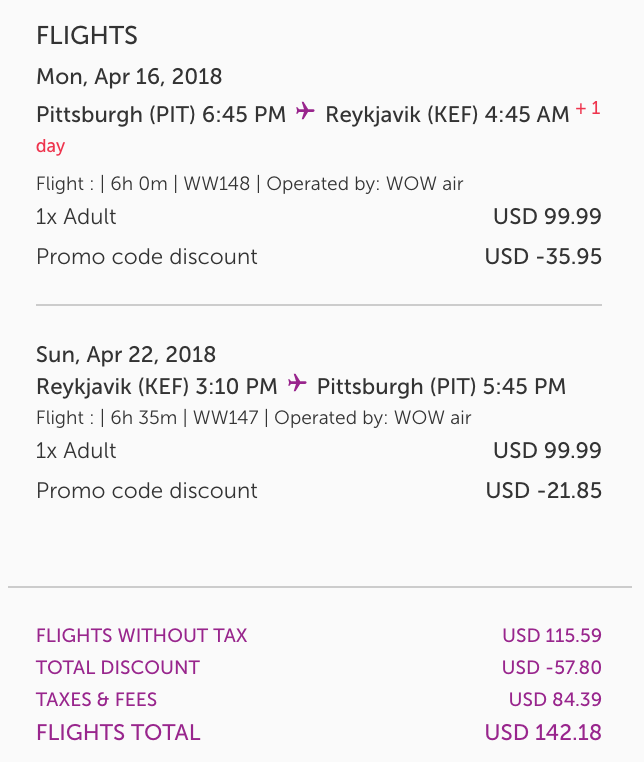Image resolution: width=644 pixels, height=762 pixels.
Task: Click the FLIGHTS WITHOUT TAX label
Action: (142, 636)
